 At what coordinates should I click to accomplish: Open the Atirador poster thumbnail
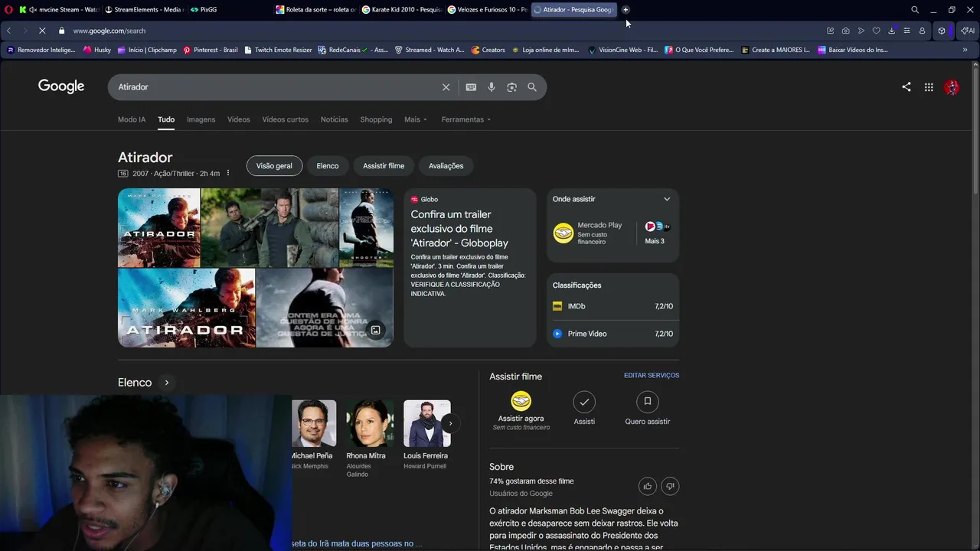click(158, 228)
